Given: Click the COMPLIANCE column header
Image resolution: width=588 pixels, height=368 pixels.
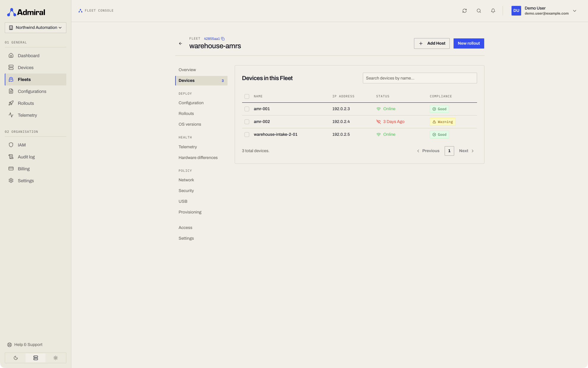Looking at the screenshot, I should [x=441, y=96].
